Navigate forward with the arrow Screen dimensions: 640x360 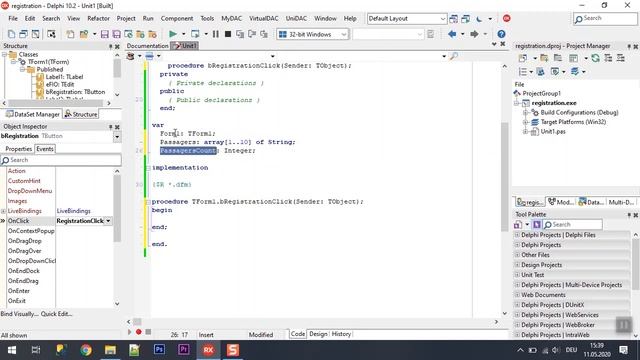coord(474,34)
